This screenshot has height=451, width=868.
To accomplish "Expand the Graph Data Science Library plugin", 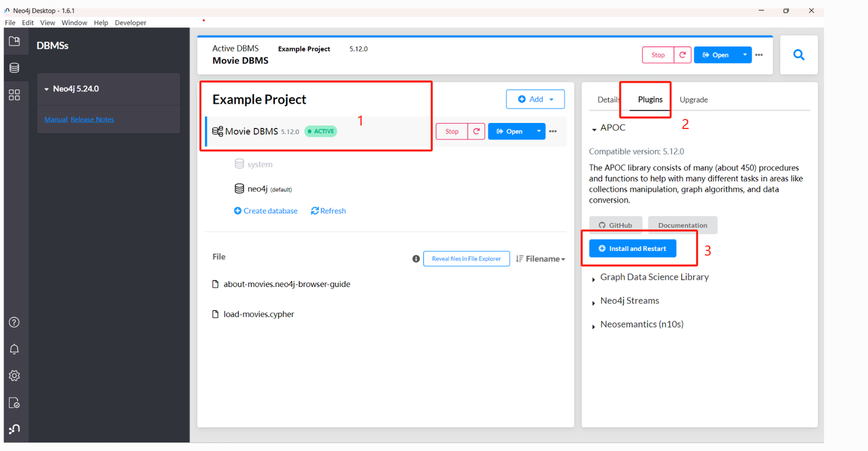I will coord(594,279).
